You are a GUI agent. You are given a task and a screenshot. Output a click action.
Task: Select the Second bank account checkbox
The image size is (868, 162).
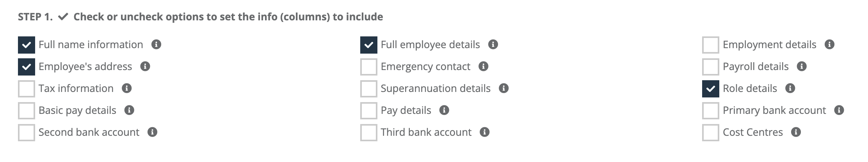[x=27, y=133]
